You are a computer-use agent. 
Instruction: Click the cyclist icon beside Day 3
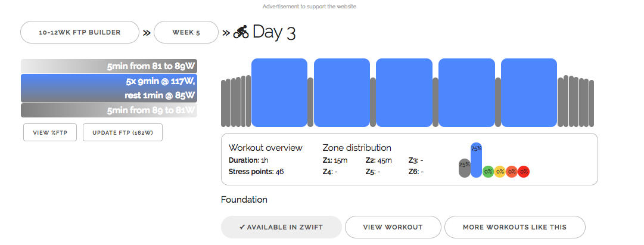click(x=241, y=32)
